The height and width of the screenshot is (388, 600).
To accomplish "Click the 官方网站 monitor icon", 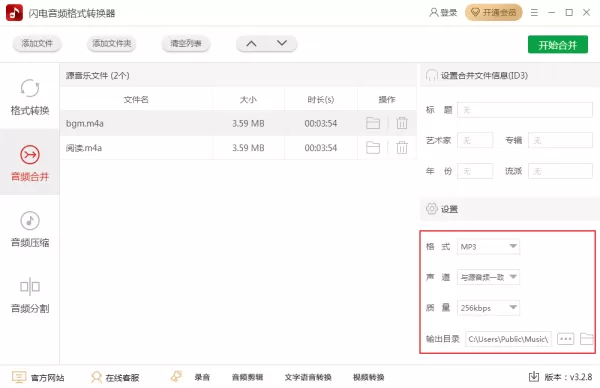I will pyautogui.click(x=19, y=377).
